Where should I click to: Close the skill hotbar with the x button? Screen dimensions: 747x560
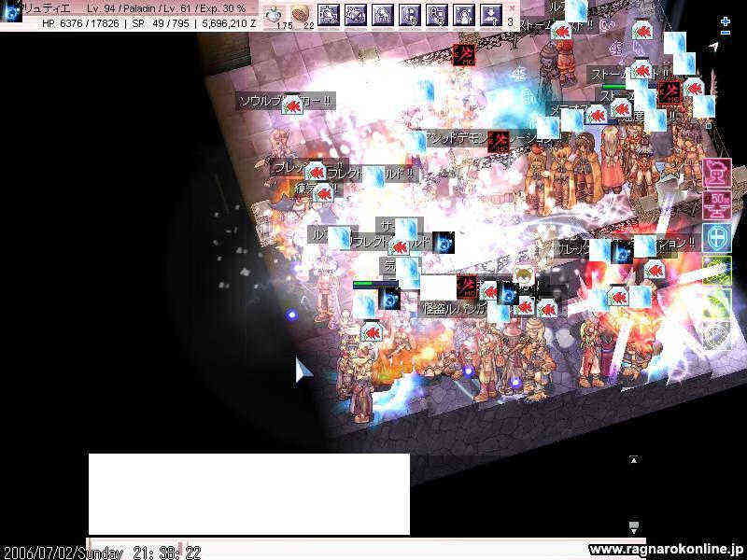point(511,8)
